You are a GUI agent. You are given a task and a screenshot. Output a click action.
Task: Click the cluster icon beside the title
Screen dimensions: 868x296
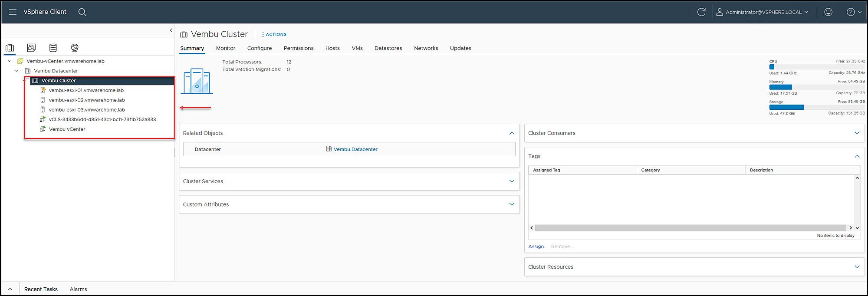click(x=184, y=34)
